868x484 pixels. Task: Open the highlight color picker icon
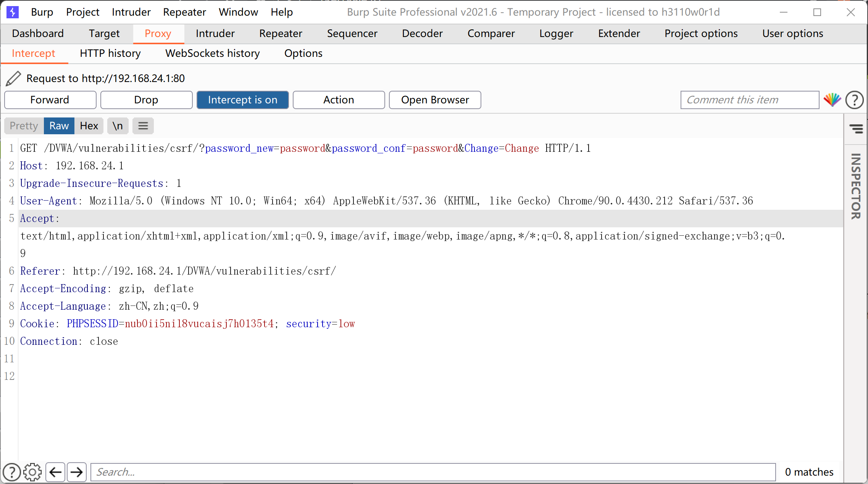click(x=832, y=100)
